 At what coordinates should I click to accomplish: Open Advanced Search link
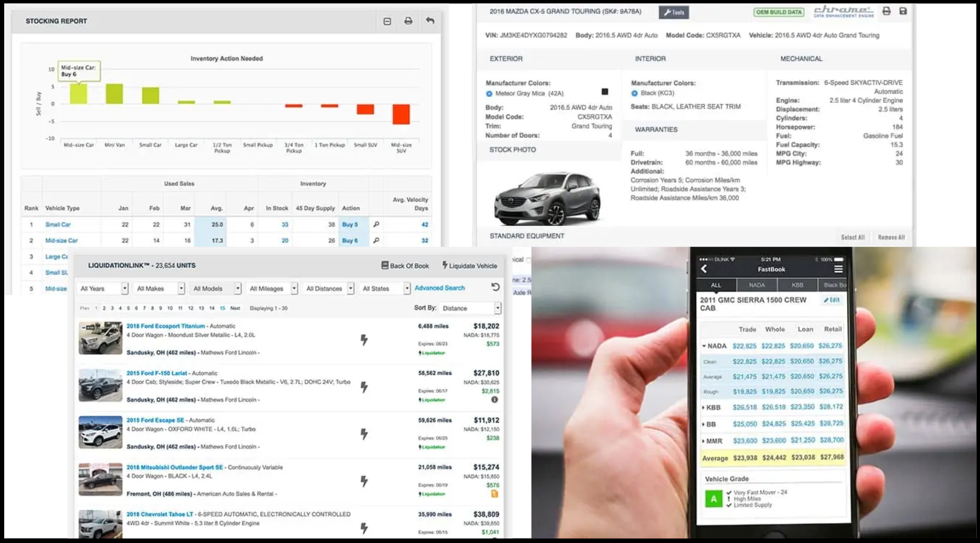tap(440, 288)
